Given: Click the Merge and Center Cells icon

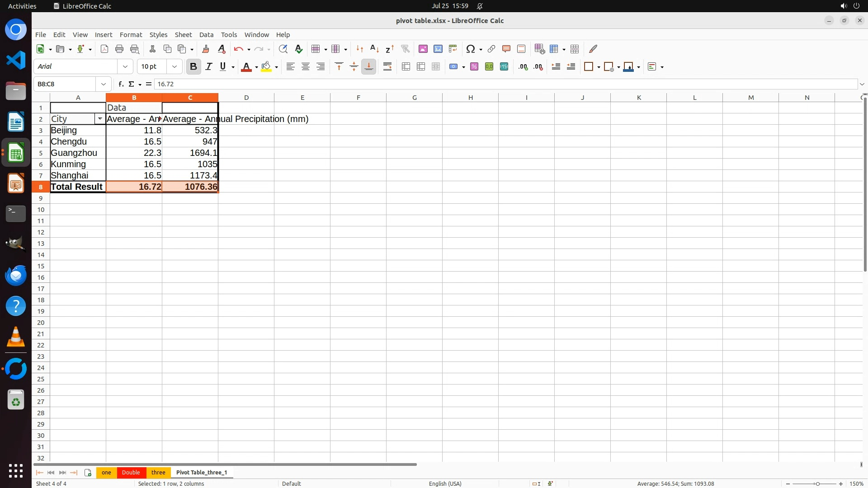Looking at the screenshot, I should (406, 66).
